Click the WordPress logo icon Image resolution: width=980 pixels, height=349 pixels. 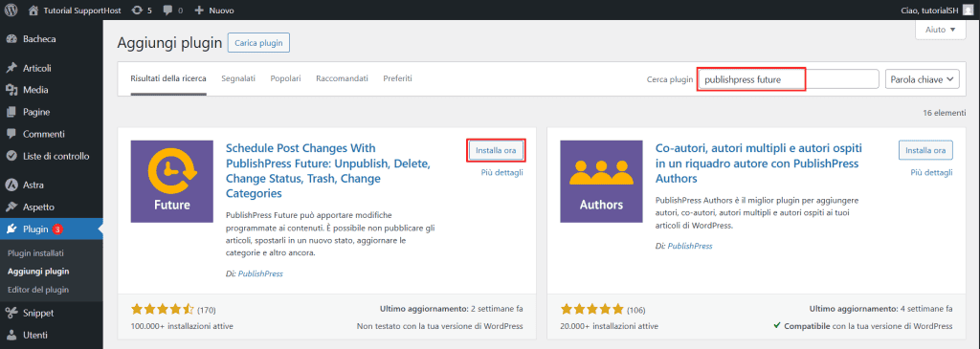coord(11,10)
